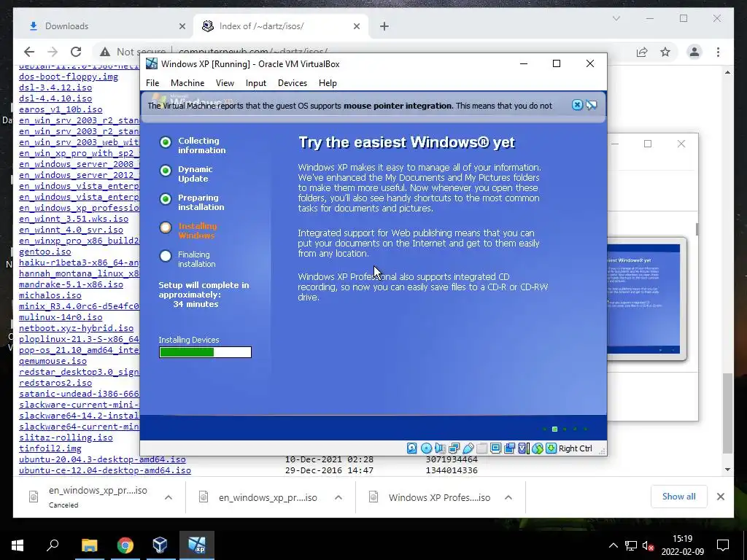Open the dos-boot-floppy.img link
747x560 pixels.
[69, 77]
